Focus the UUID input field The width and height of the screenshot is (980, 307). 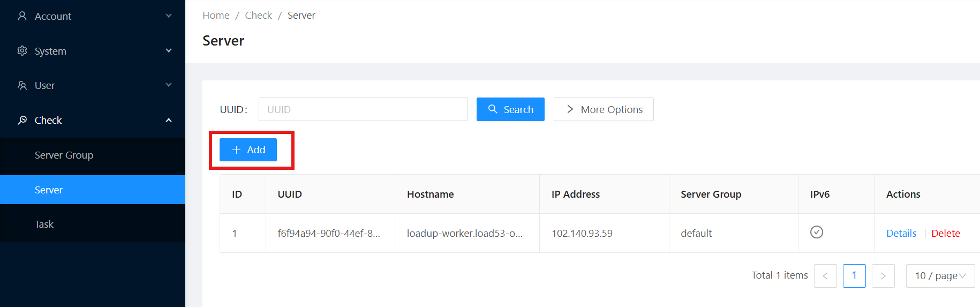363,109
